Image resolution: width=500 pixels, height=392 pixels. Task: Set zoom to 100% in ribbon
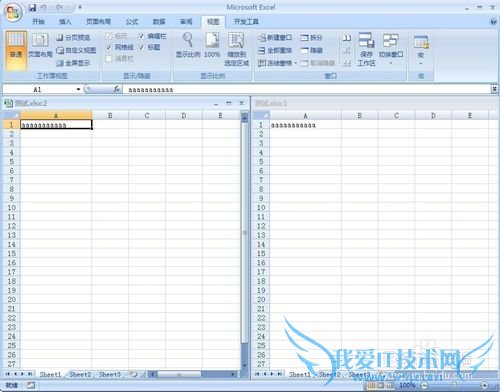coord(212,45)
